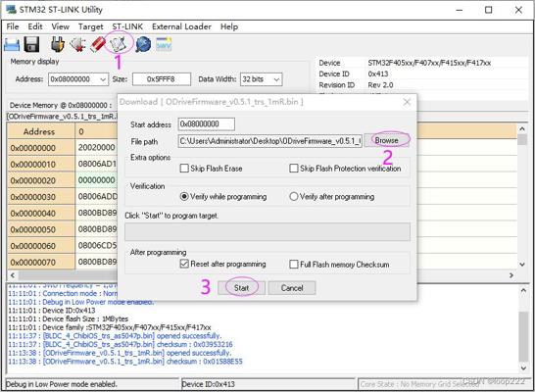Select address row 0x00000040
Viewport: 535px width, 392px height.
click(40, 214)
